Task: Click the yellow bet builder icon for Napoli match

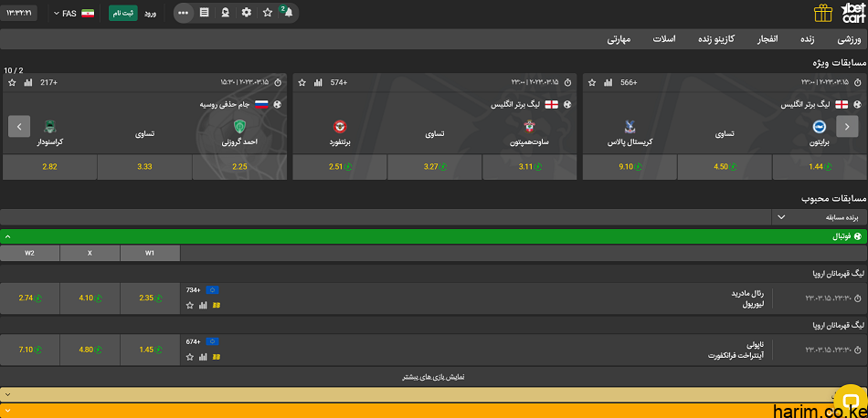Action: [216, 357]
